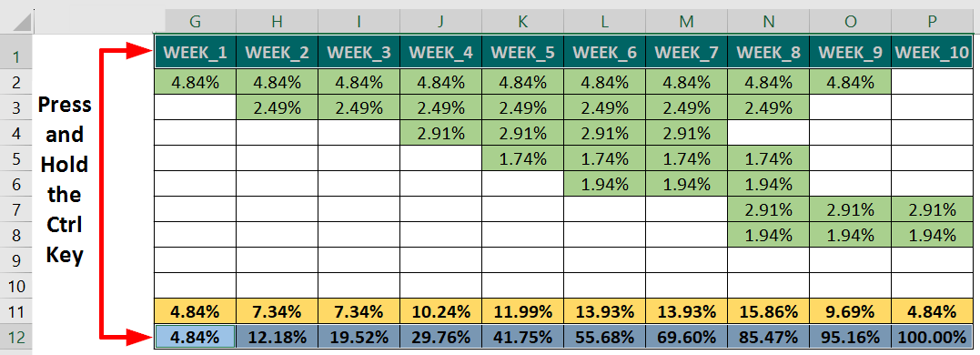Viewport: 980px width, 355px height.
Task: Click the 1.74% cell in column K
Action: (x=522, y=158)
